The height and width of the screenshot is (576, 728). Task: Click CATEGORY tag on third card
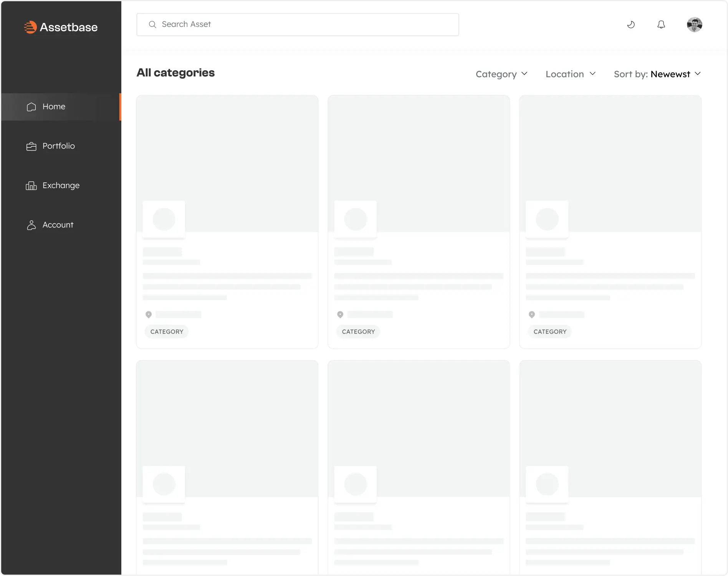pyautogui.click(x=550, y=332)
